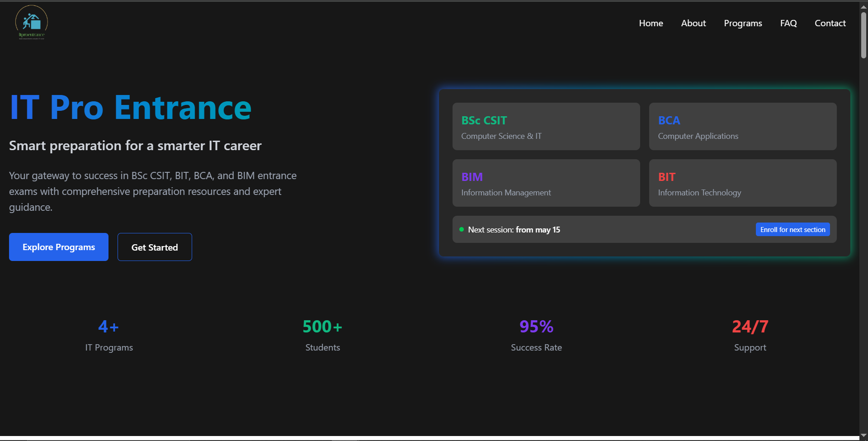Click the Get Started button
868x441 pixels.
(x=154, y=247)
